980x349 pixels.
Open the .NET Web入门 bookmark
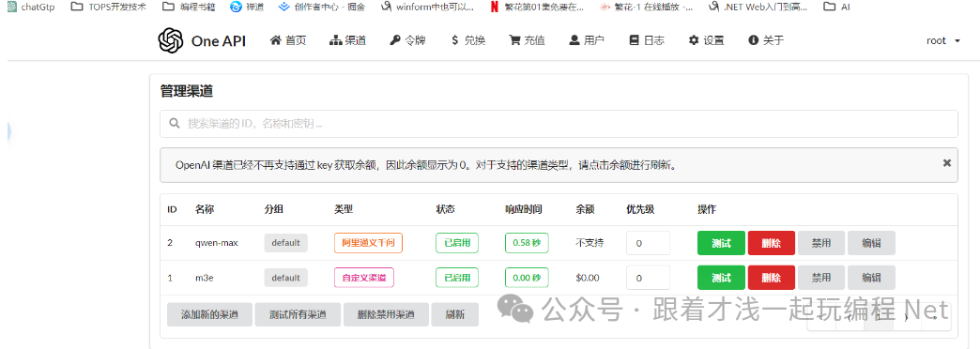tap(758, 7)
